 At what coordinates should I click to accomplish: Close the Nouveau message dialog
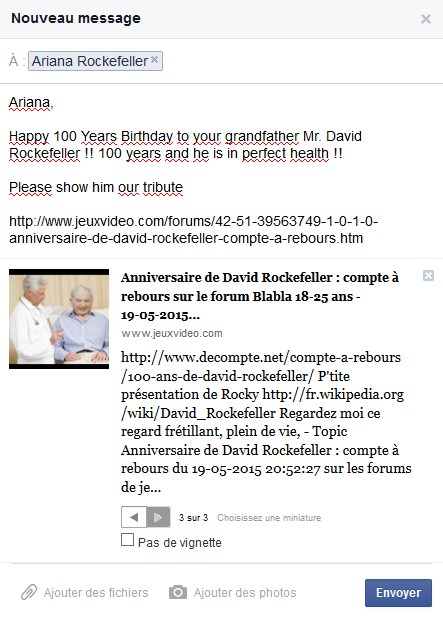(x=426, y=19)
